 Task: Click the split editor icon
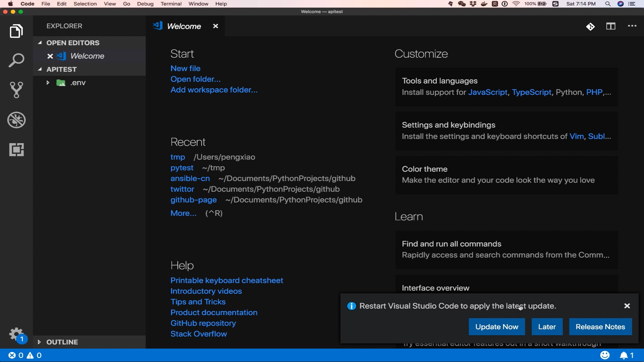click(x=611, y=26)
